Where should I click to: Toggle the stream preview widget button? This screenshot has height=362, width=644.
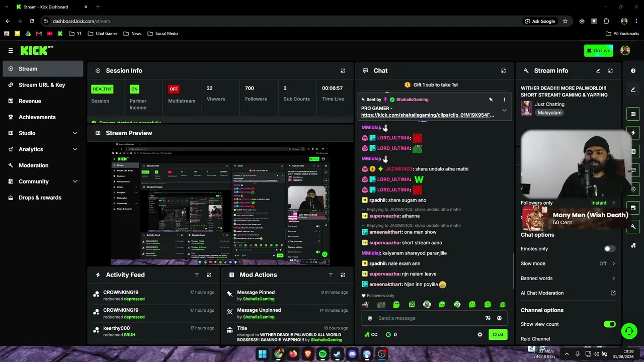click(633, 114)
